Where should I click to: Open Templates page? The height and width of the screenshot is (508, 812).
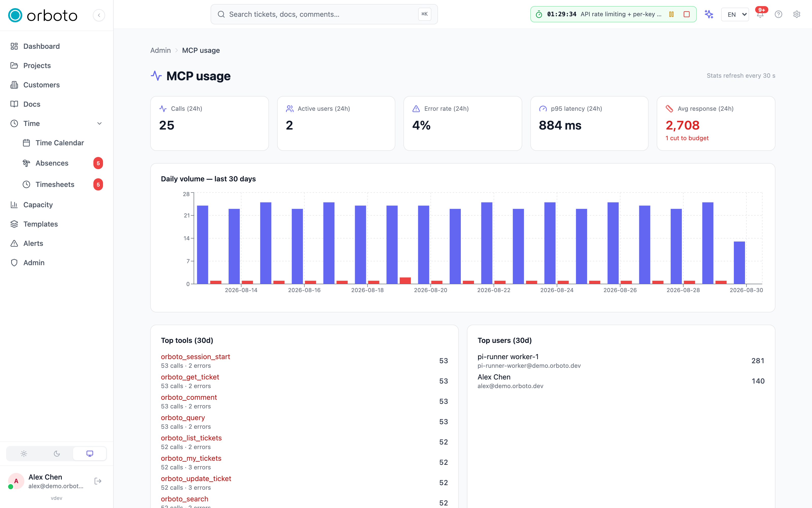[x=56, y=224]
